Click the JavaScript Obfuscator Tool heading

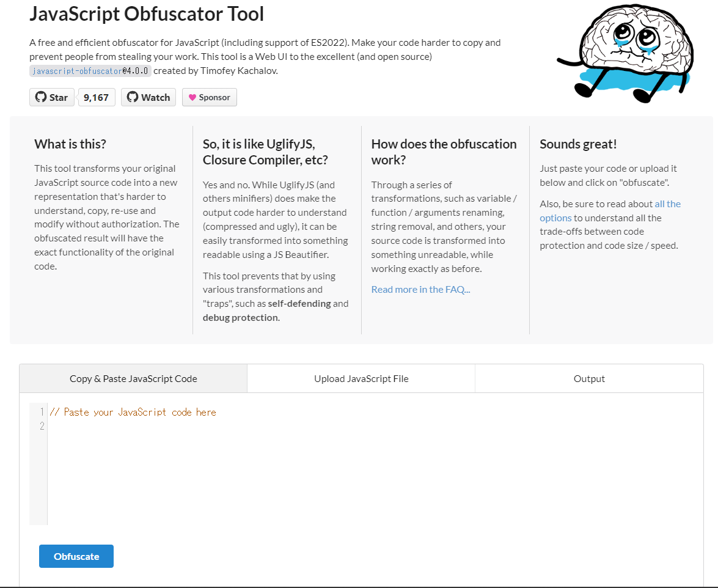[x=146, y=13]
